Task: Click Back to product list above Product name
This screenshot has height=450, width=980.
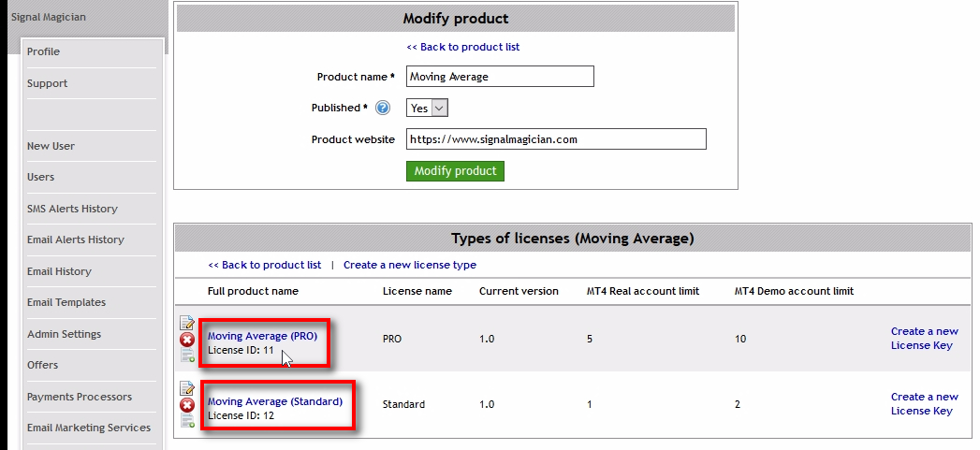Action: (x=462, y=47)
